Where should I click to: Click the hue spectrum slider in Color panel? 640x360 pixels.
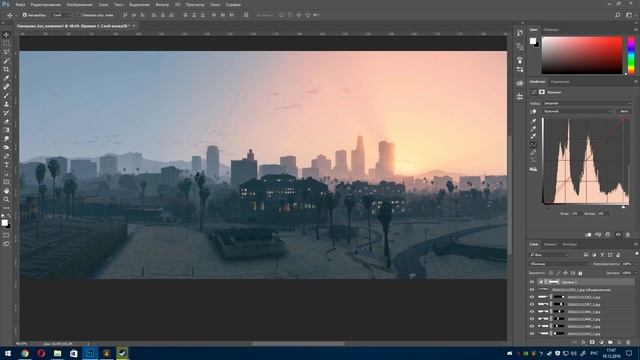click(631, 55)
